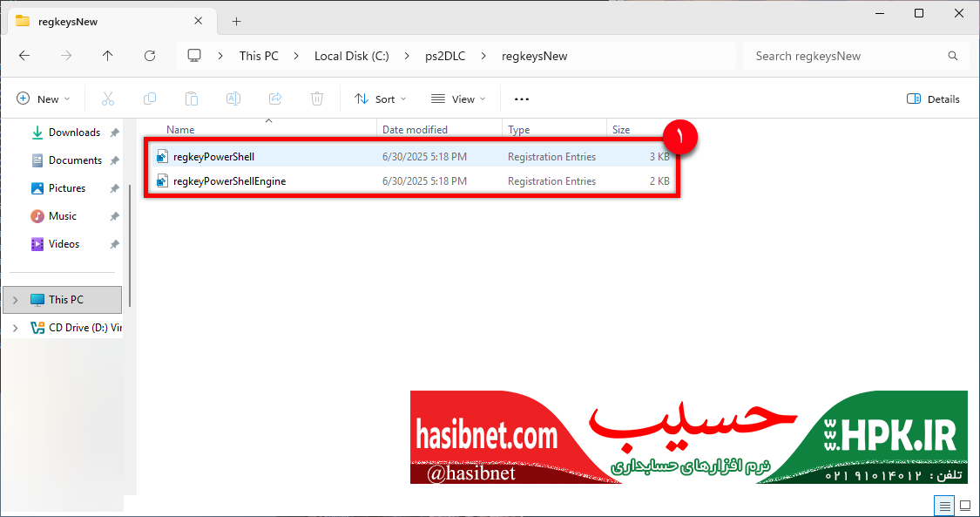This screenshot has width=980, height=517.
Task: Open the Sort options dropdown
Action: pyautogui.click(x=381, y=99)
